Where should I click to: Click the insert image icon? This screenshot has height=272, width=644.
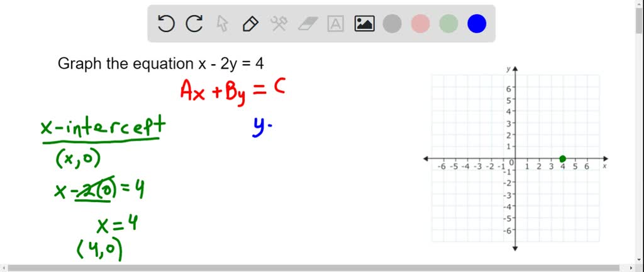pos(364,24)
